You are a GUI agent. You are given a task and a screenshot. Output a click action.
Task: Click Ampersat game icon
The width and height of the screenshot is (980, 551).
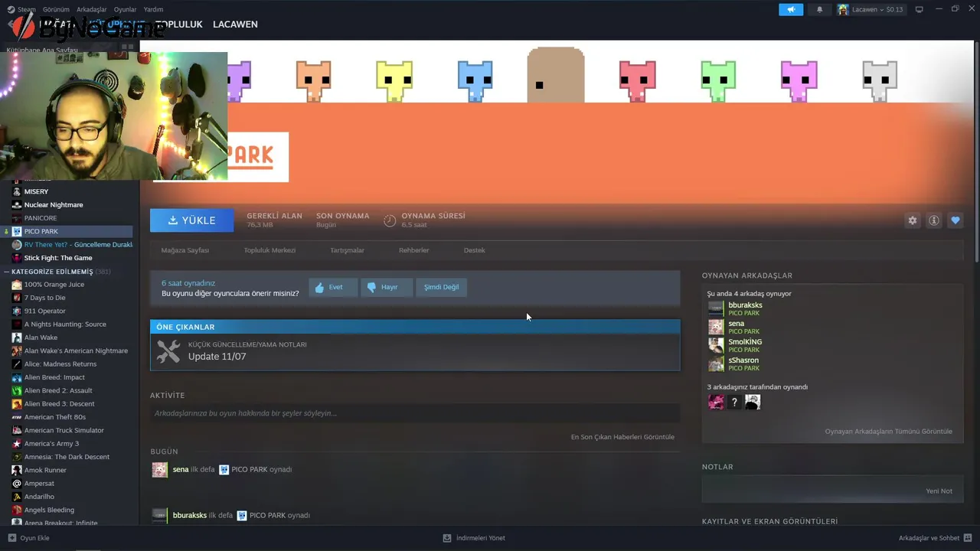(17, 483)
